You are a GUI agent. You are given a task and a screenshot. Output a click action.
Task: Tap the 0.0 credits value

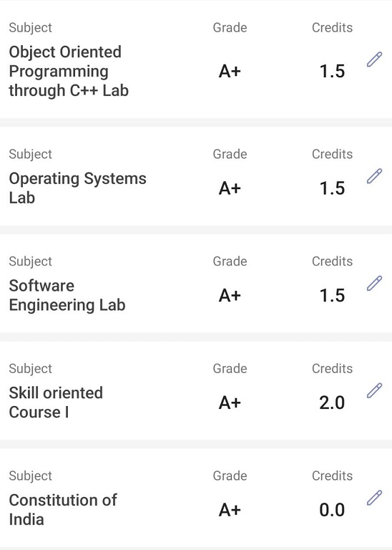332,510
